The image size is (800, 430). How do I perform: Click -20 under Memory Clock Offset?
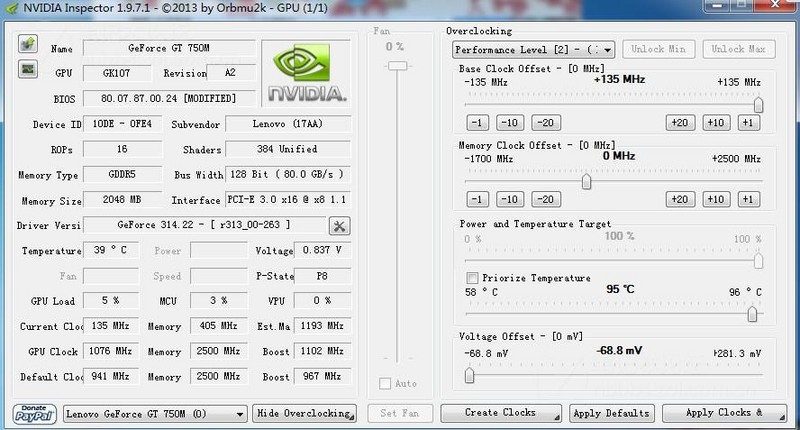[546, 199]
